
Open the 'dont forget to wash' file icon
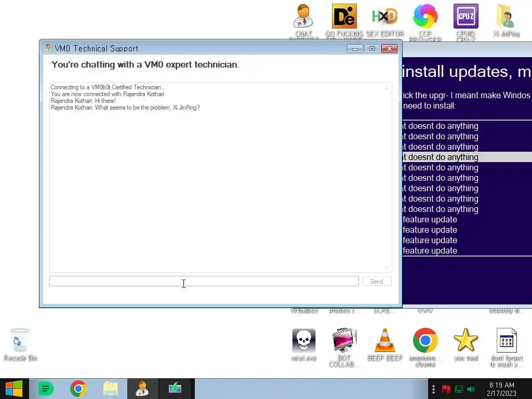506,347
